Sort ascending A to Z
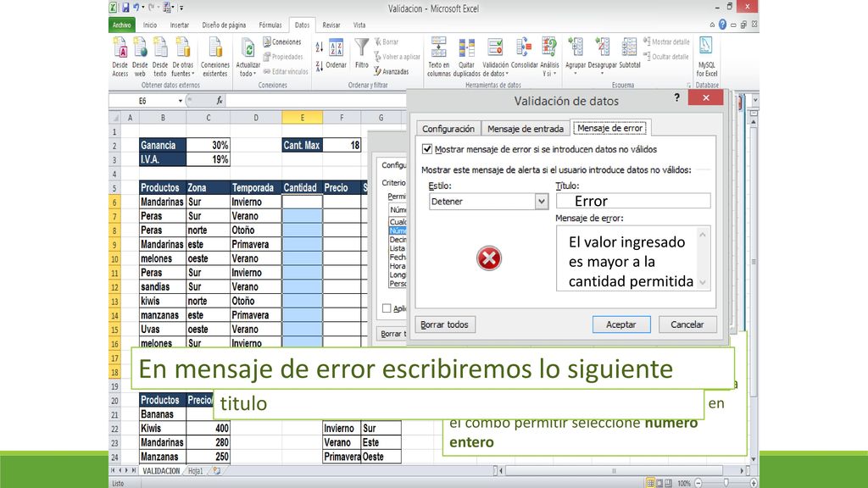 tap(320, 47)
